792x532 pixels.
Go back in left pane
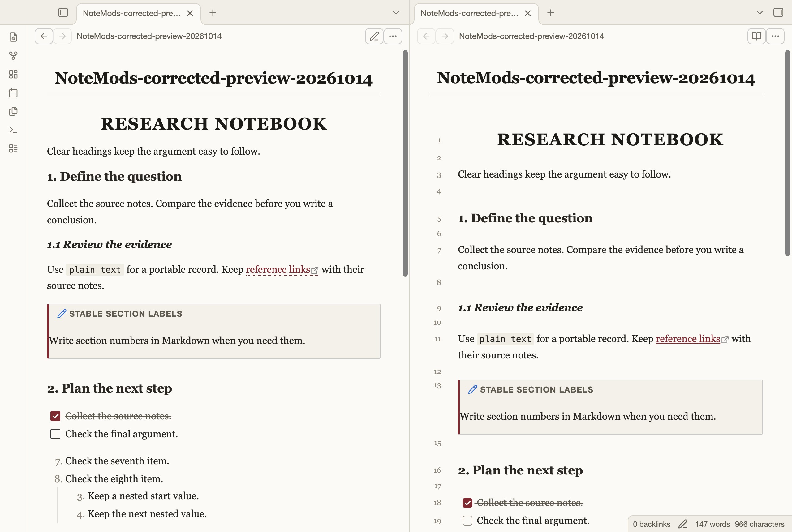(44, 36)
